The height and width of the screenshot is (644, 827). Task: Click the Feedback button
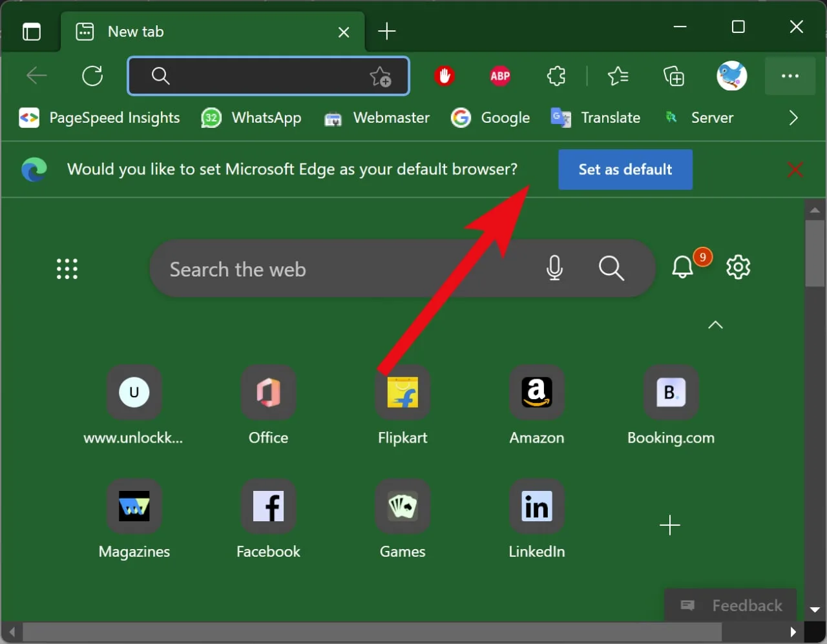pos(731,605)
